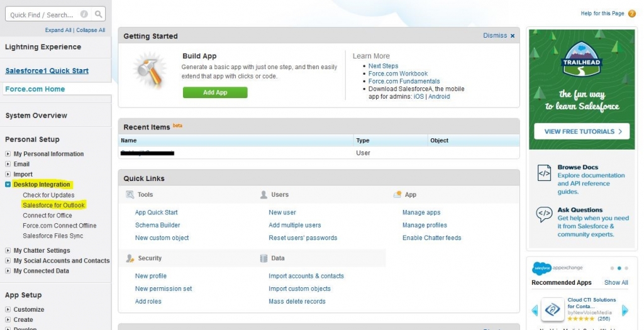
Task: Click the Browse Docs code icon
Action: coord(544,173)
